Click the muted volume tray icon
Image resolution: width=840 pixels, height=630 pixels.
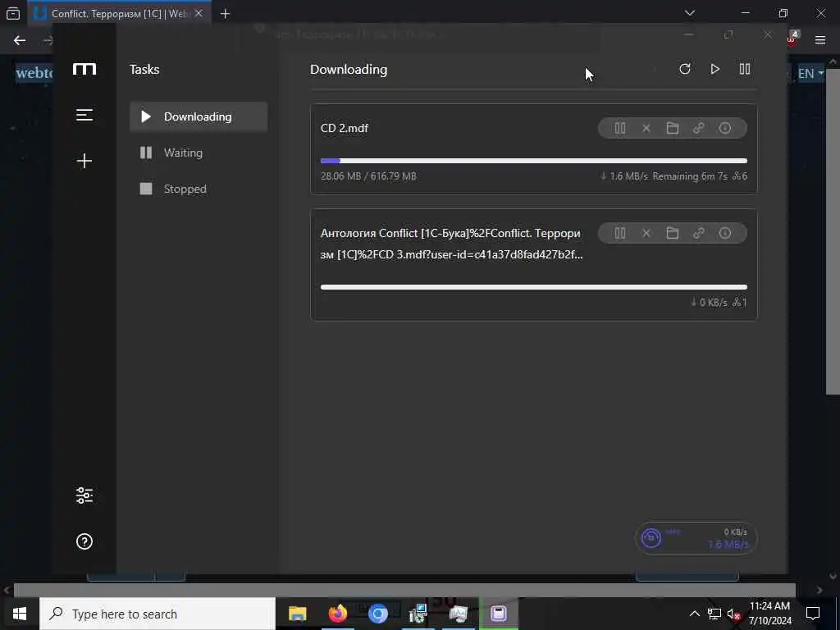tap(734, 614)
